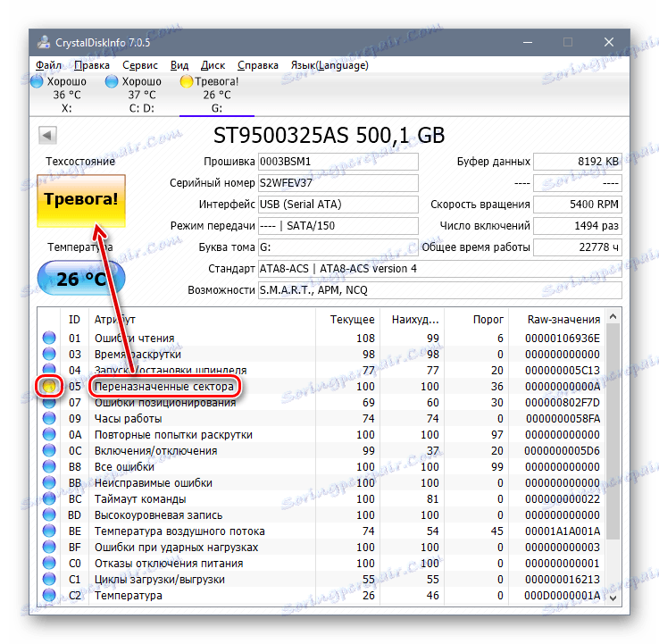Viewport: 659px width, 644px height.
Task: Click the disk title ST9500325AS 500,1 GB
Action: (329, 136)
